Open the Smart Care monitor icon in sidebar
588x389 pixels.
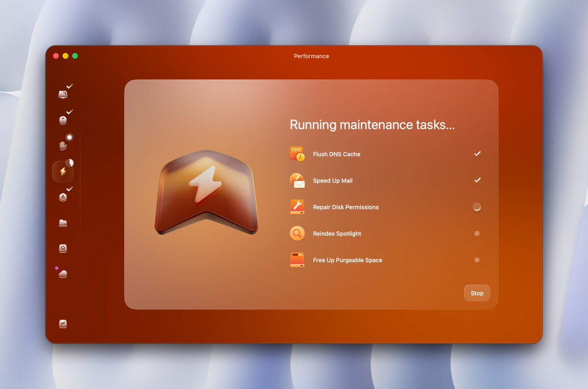click(63, 95)
